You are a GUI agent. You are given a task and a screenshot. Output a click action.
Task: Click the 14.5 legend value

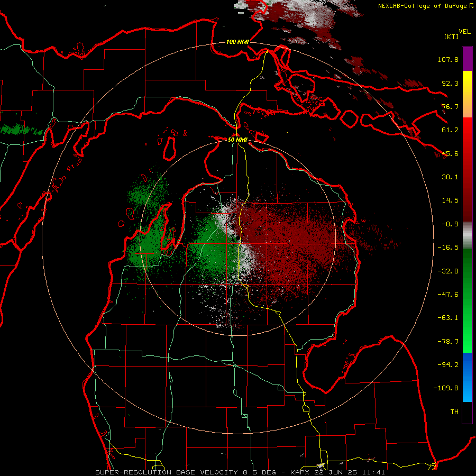tap(450, 200)
